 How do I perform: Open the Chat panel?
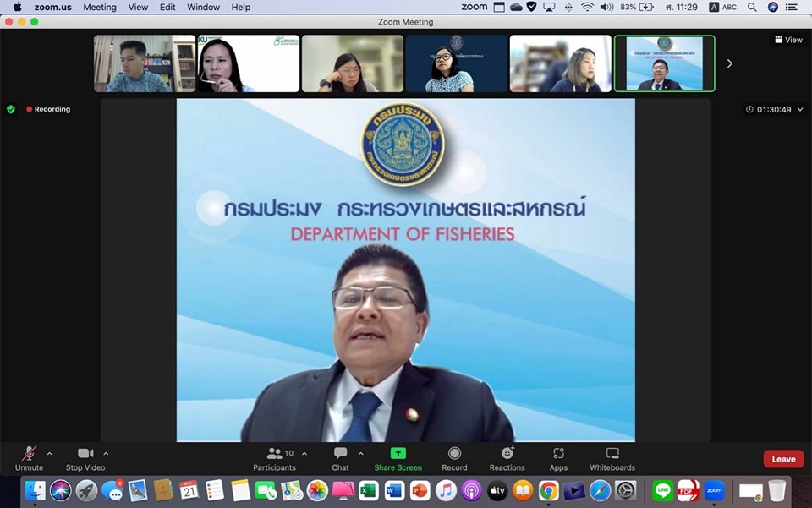pos(340,459)
